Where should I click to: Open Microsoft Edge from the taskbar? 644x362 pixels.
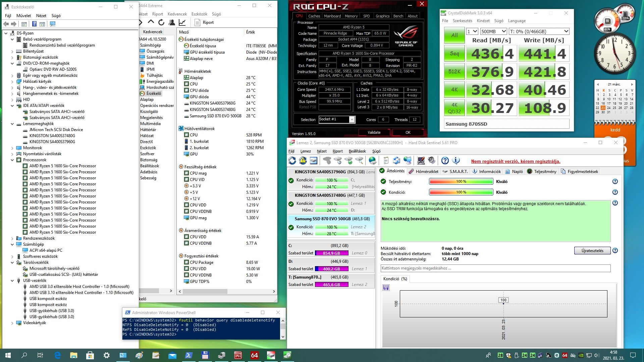click(x=57, y=355)
